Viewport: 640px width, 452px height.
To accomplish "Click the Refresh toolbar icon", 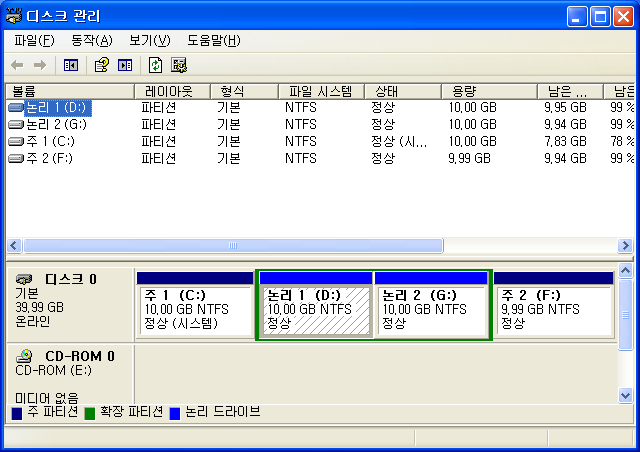I will [155, 65].
